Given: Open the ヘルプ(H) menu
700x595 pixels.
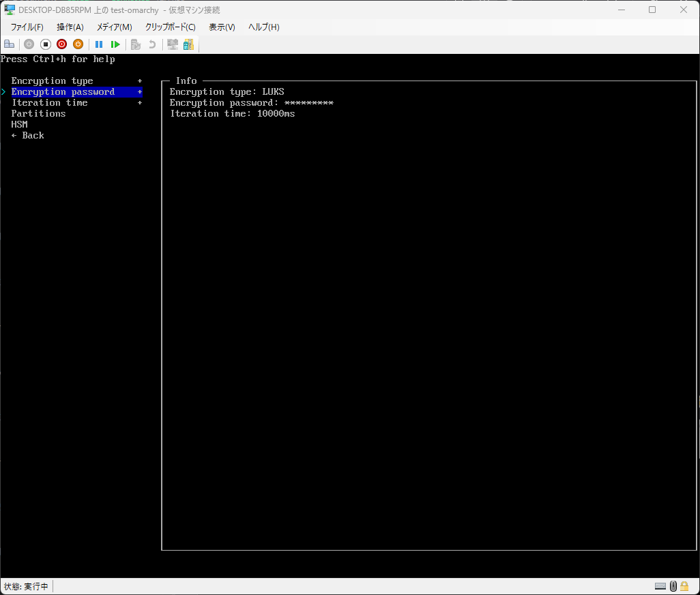Looking at the screenshot, I should tap(264, 27).
